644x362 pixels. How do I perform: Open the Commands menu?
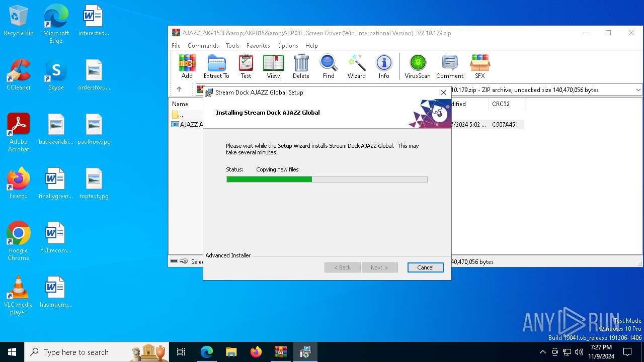click(203, 45)
